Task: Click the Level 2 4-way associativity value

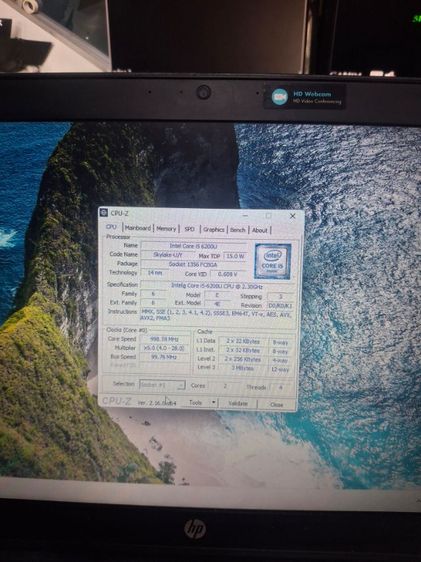Action: 280,360
